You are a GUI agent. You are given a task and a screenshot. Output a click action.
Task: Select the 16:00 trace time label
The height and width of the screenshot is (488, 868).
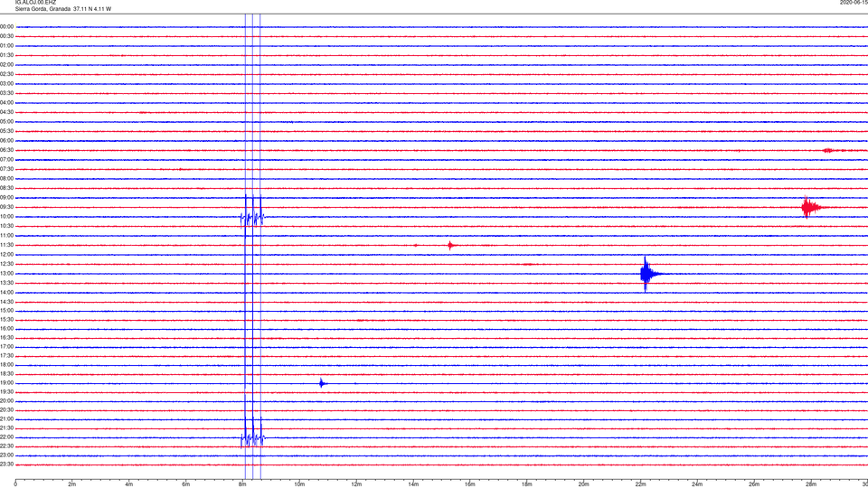[x=6, y=329]
